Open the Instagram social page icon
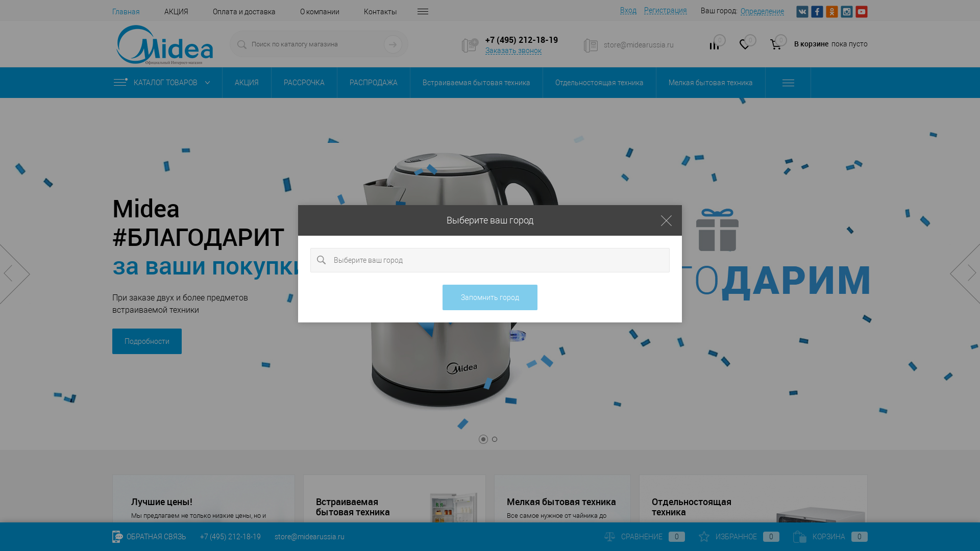 coord(846,12)
